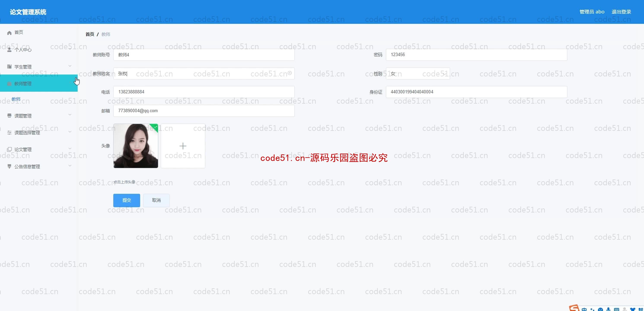Click the 教师 breadcrumb text
Screen dimensions: 644x311
coord(106,34)
